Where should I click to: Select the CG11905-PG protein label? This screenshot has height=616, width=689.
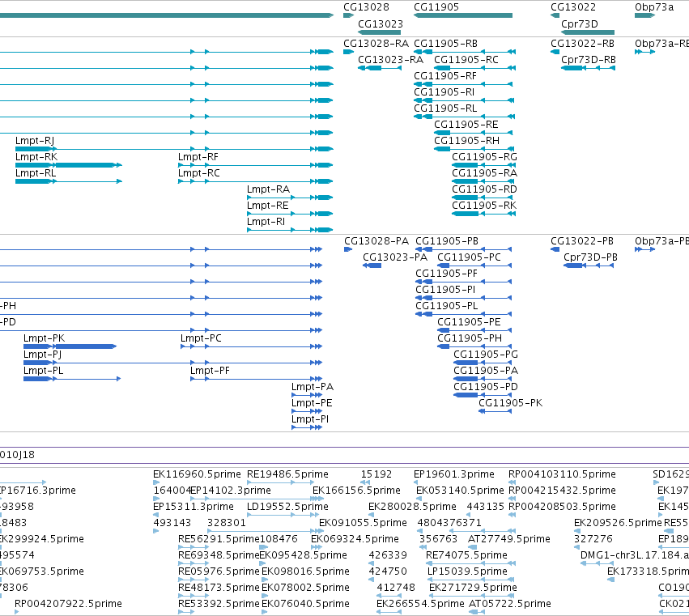click(x=486, y=355)
